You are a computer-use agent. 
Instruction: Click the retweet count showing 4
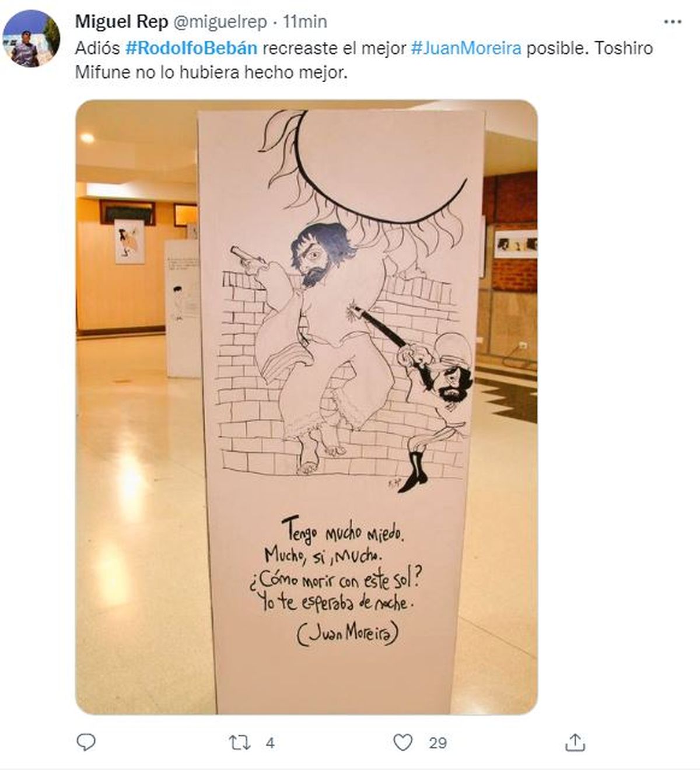click(x=270, y=743)
